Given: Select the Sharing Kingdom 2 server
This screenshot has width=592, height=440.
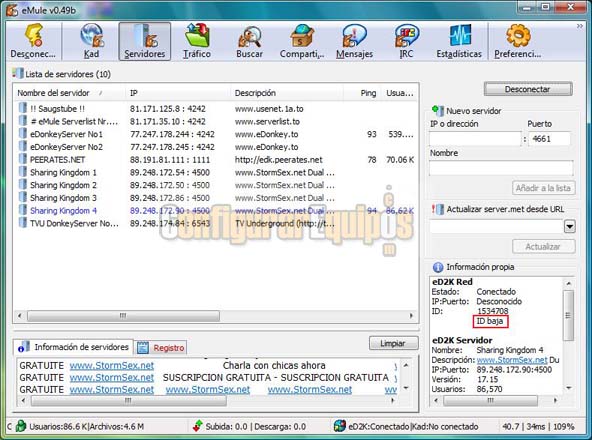Looking at the screenshot, I should click(216, 185).
